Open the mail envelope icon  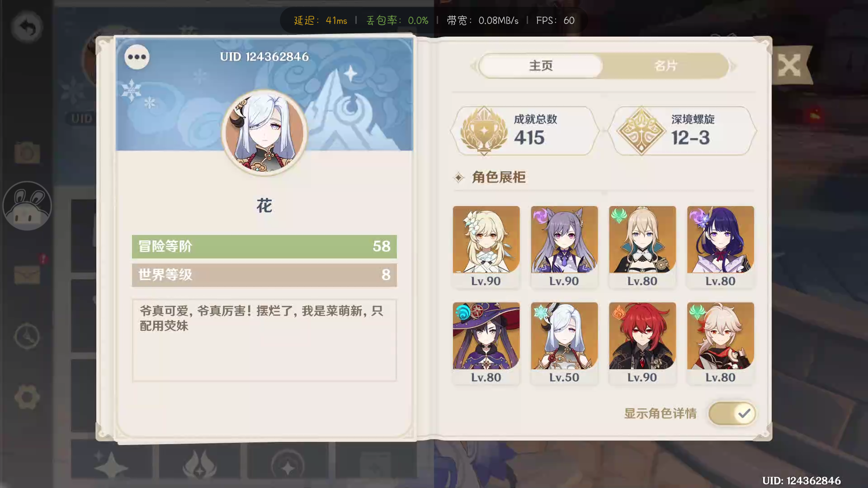point(27,274)
